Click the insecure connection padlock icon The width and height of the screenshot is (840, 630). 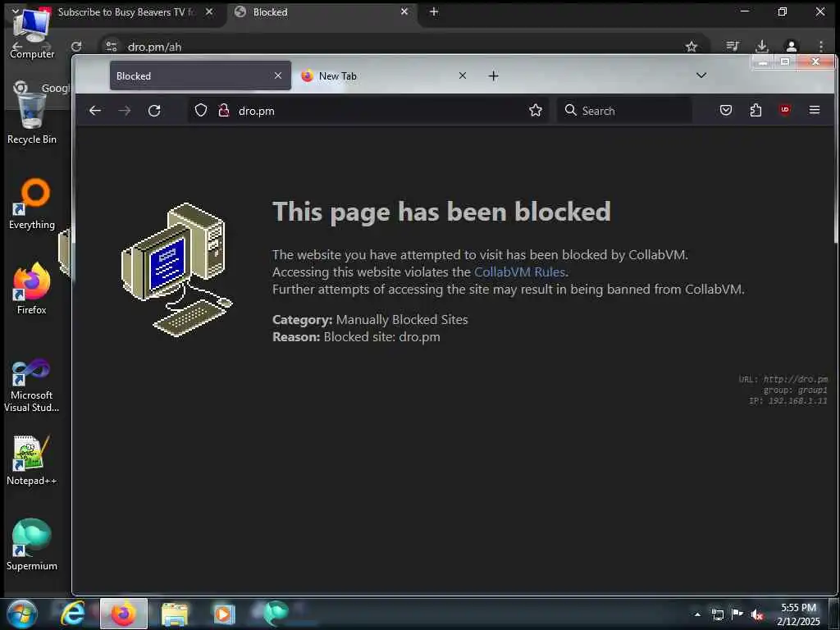click(x=224, y=111)
